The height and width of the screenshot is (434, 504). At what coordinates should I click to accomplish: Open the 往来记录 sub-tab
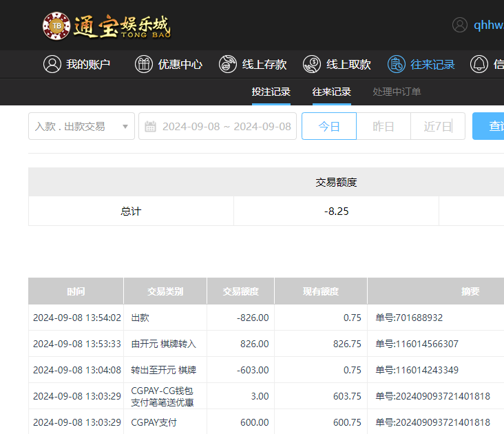[331, 92]
